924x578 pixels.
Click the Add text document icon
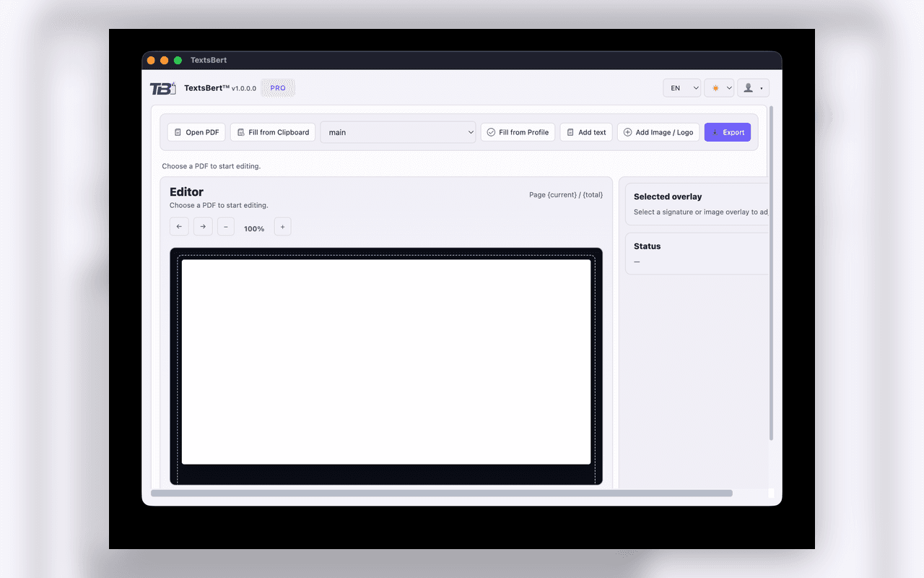point(570,132)
